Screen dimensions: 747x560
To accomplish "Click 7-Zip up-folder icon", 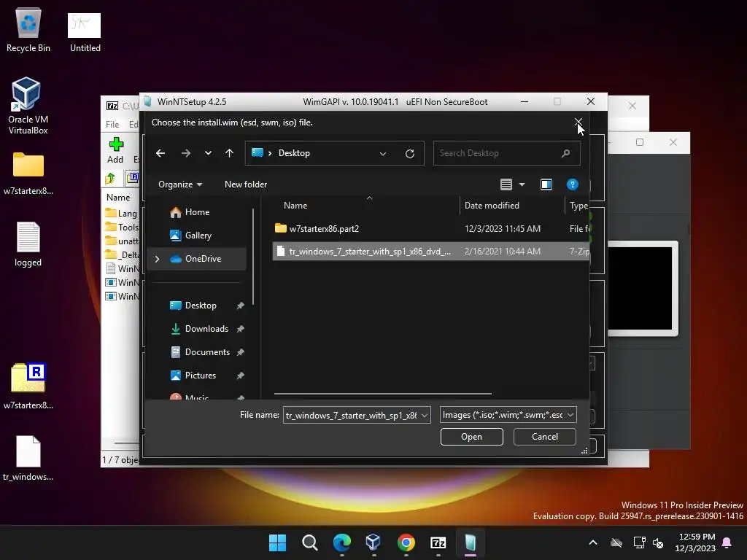I will tap(110, 179).
